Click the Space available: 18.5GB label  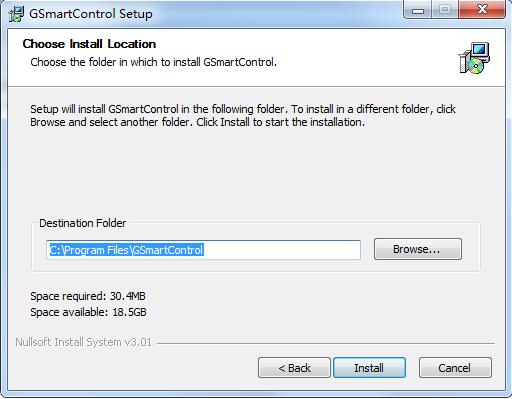click(88, 312)
